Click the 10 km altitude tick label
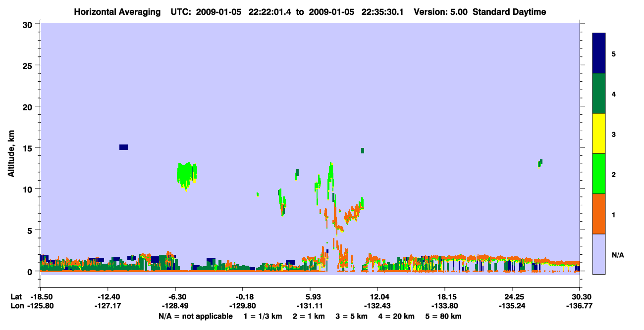 pos(28,189)
